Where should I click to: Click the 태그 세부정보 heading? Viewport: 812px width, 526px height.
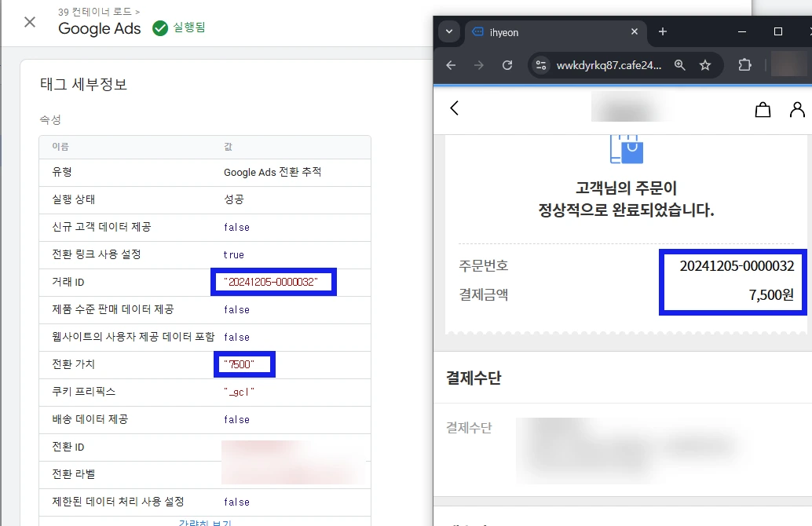click(x=83, y=84)
